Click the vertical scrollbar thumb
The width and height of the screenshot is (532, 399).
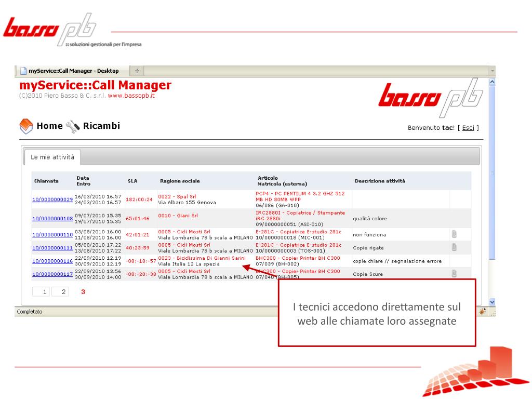click(493, 173)
